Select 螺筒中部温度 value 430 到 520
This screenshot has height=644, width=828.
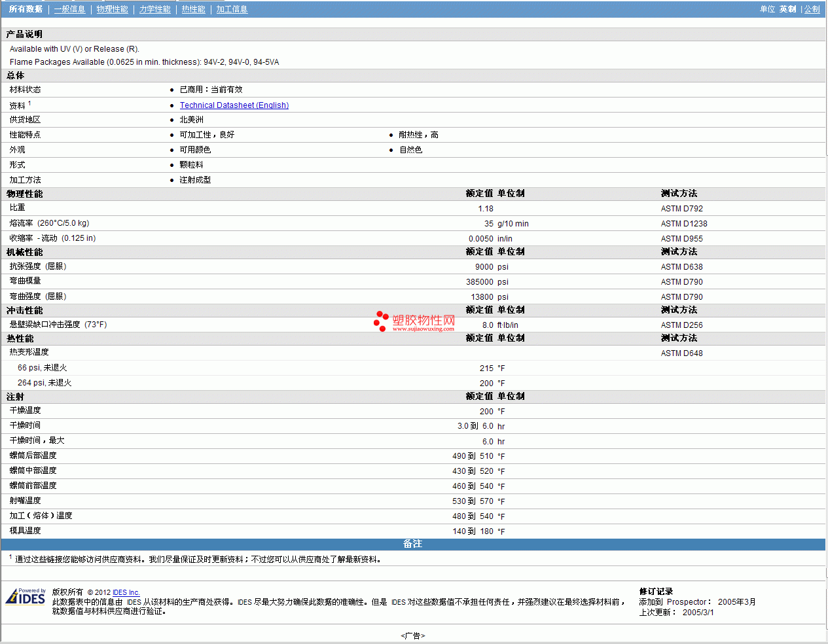pos(473,471)
